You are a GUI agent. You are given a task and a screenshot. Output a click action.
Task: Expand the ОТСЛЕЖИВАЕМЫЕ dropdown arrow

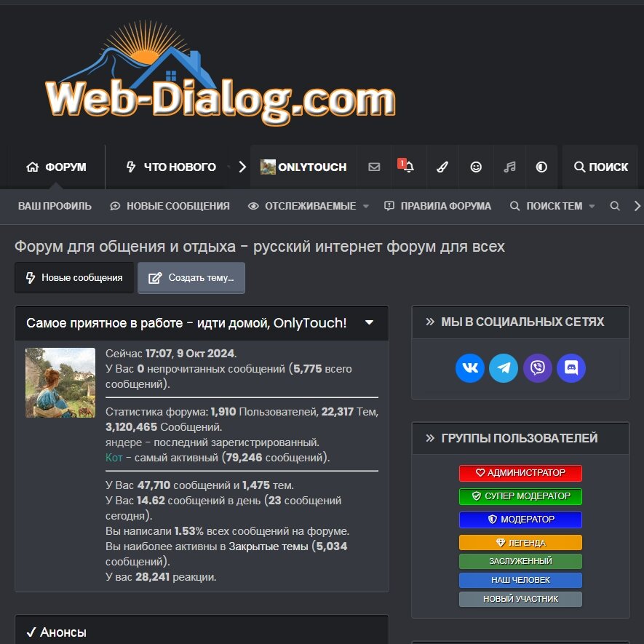[365, 206]
